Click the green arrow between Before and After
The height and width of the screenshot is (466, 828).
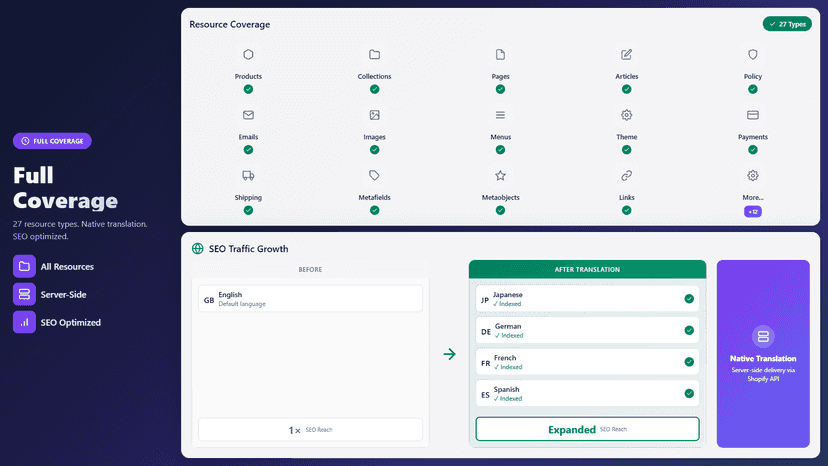click(x=449, y=354)
